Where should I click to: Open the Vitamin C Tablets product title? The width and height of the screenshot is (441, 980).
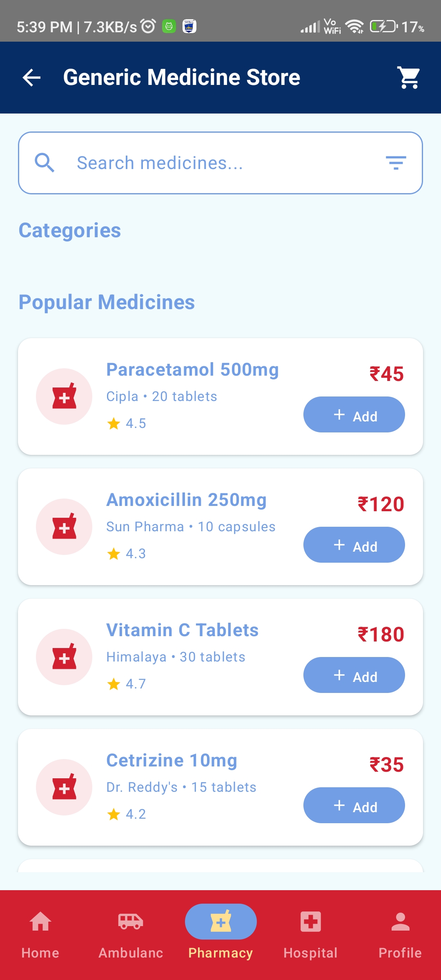point(182,630)
